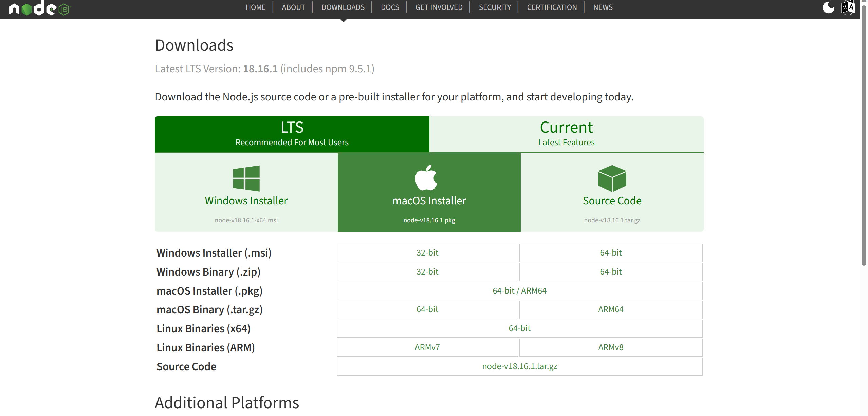This screenshot has width=868, height=416.
Task: Open the ABOUT menu item
Action: (293, 7)
